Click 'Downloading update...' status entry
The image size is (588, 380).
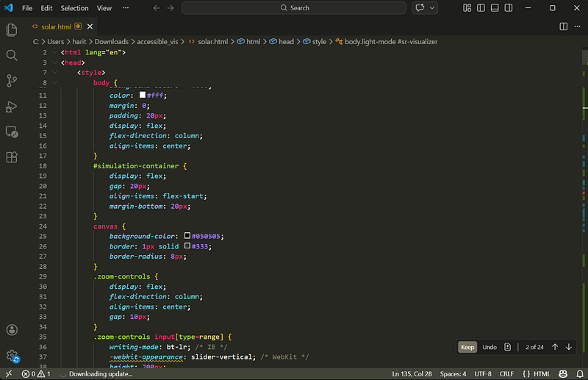pos(96,373)
